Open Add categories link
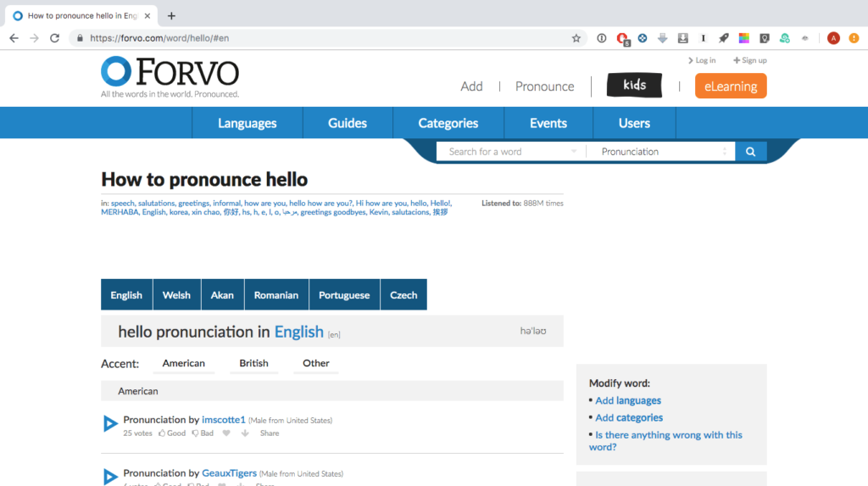The image size is (868, 486). pos(629,418)
